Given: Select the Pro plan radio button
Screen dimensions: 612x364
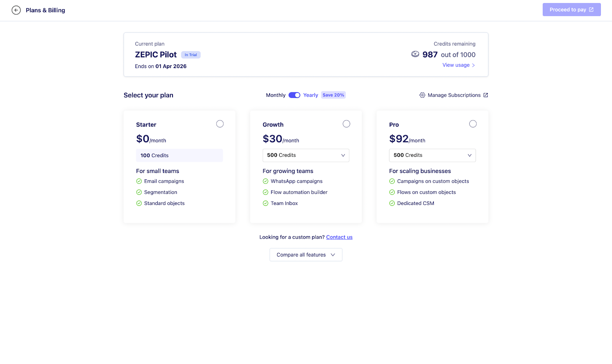Looking at the screenshot, I should point(473,124).
